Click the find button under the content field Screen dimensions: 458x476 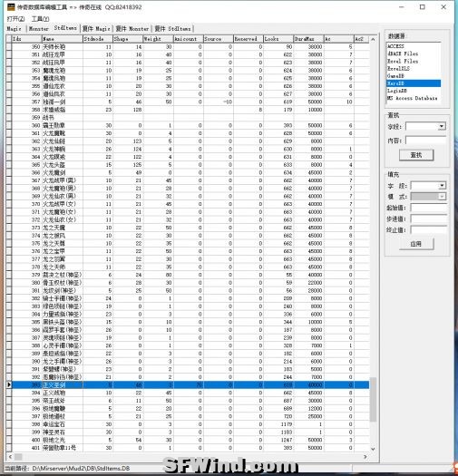pos(416,155)
